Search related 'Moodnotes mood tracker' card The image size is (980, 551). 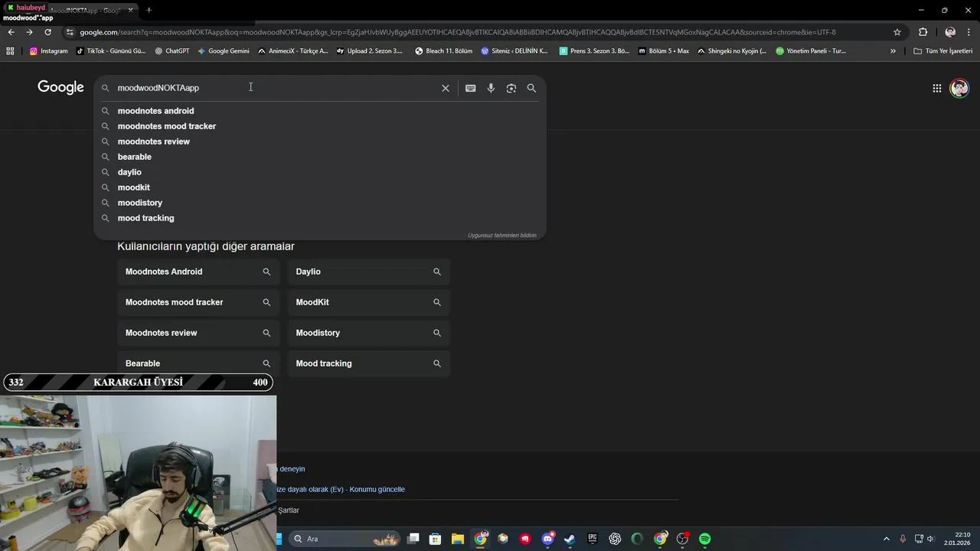tap(198, 302)
